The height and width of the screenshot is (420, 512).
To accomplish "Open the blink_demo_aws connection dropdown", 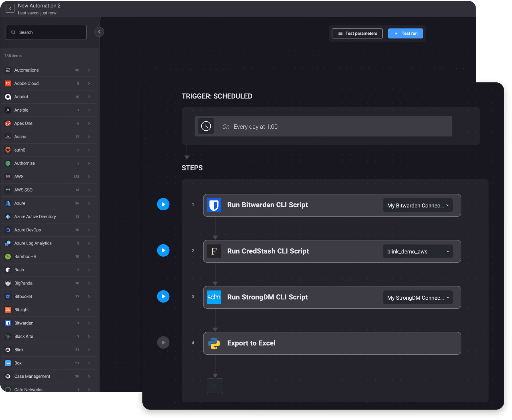I will click(x=418, y=252).
